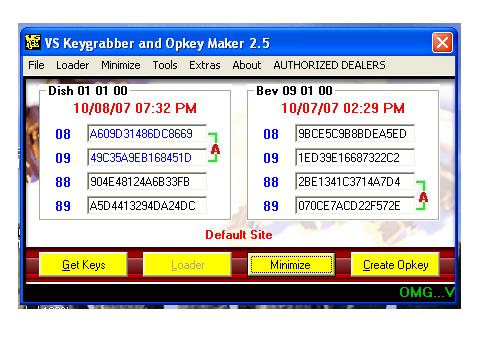
Task: Open the AUTHORIZED DEALERS menu
Action: pos(329,65)
